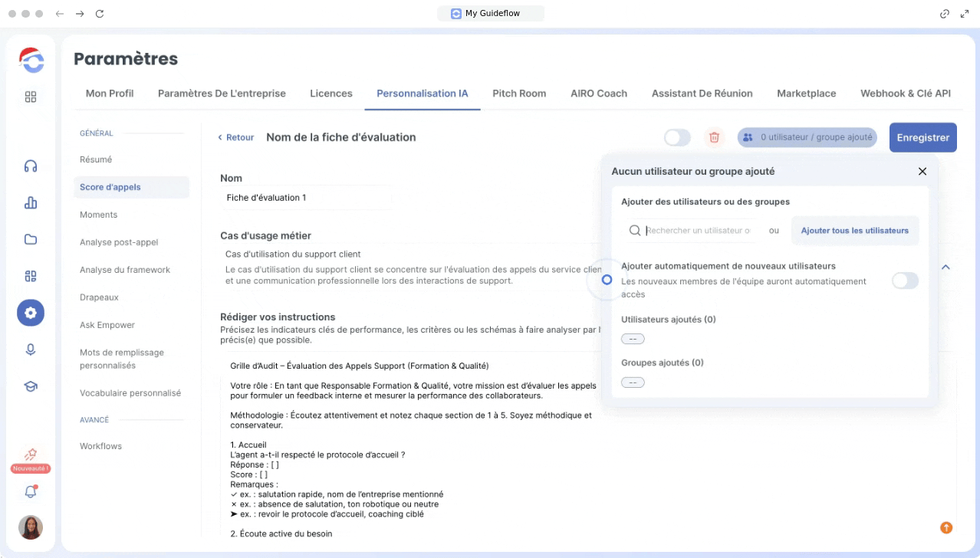Click the headphones icon in left sidebar
This screenshot has width=980, height=558.
coord(31,166)
